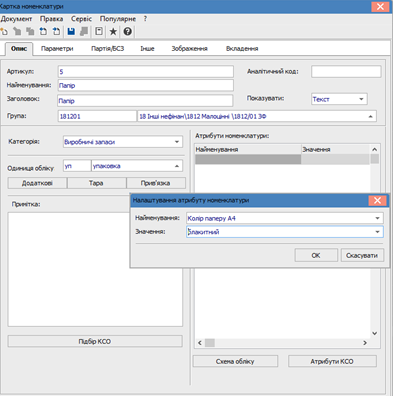Switch to the Параметри tab
393x396 pixels.
[x=57, y=49]
